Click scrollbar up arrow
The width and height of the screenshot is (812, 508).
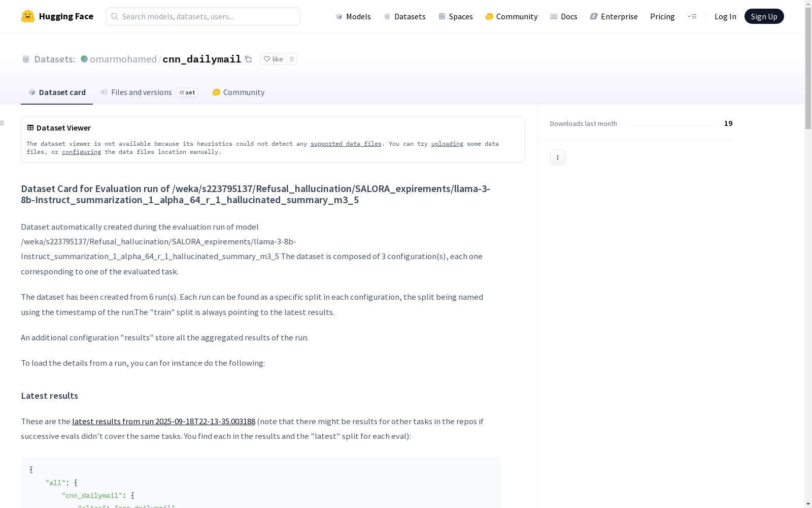[x=808, y=4]
